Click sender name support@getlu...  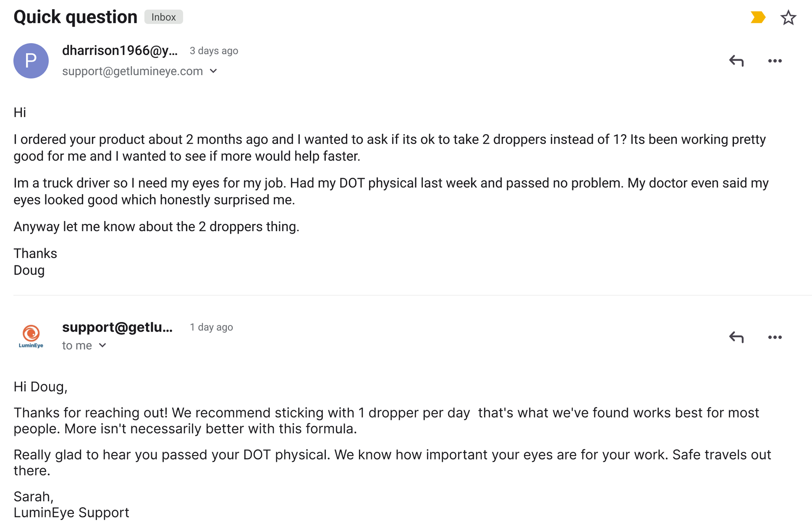click(x=117, y=327)
